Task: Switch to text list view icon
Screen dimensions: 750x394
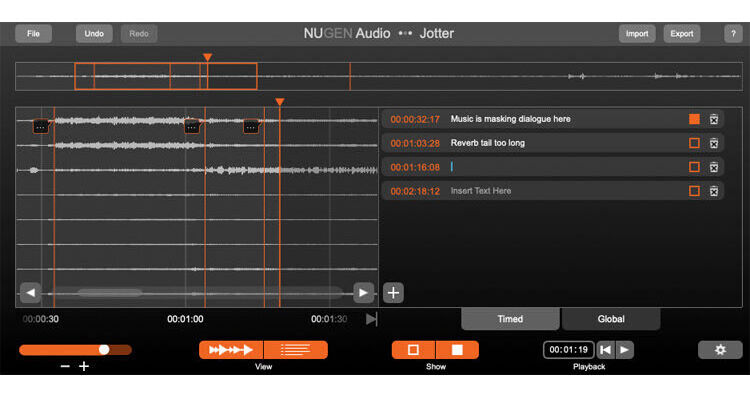Action: [296, 350]
